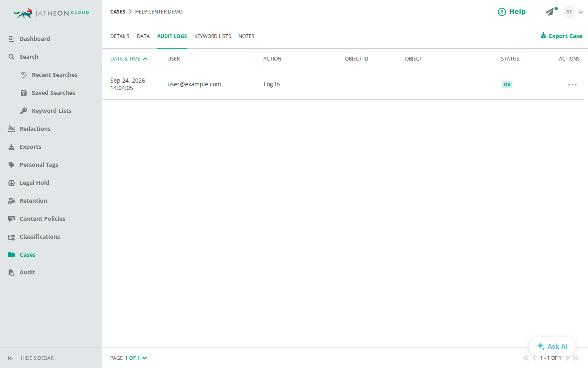
Task: Go to the next page
Action: point(568,358)
